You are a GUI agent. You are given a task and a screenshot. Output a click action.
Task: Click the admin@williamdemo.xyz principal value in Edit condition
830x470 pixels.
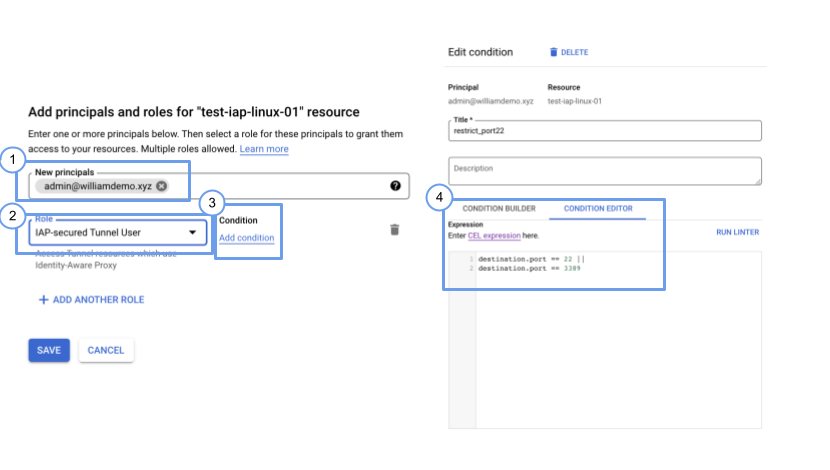click(491, 101)
